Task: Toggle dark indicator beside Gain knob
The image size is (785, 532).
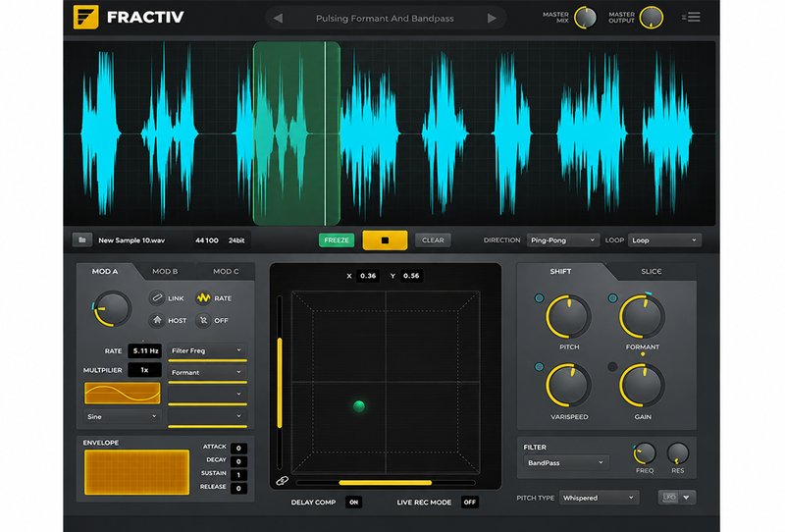Action: (612, 367)
